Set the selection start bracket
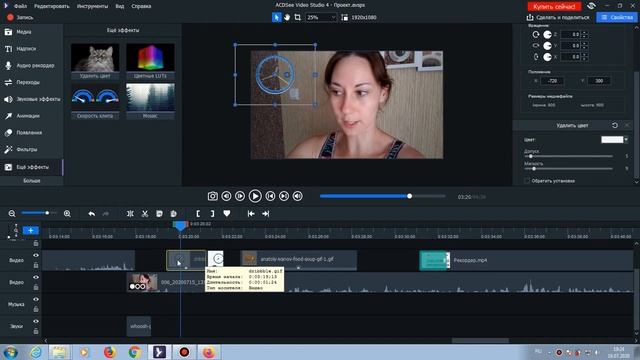The width and height of the screenshot is (640, 360). [x=198, y=213]
